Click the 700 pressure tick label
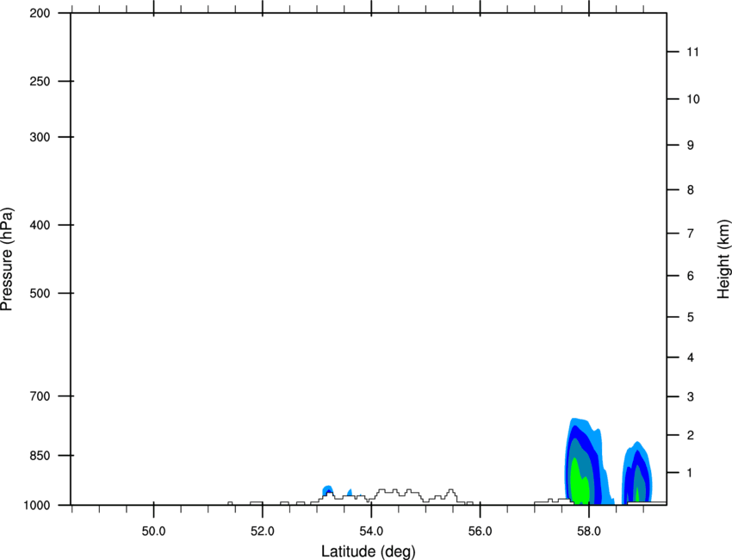 (x=40, y=396)
